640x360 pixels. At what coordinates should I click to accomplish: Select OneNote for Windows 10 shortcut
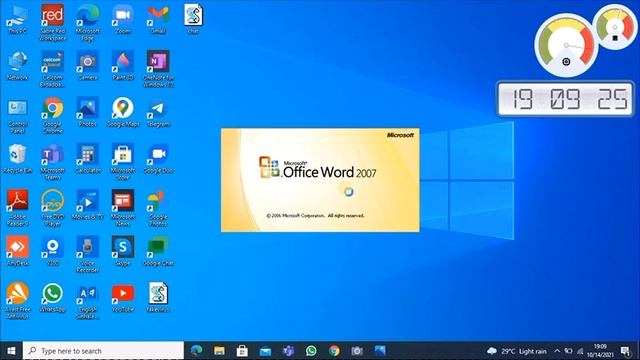[158, 69]
